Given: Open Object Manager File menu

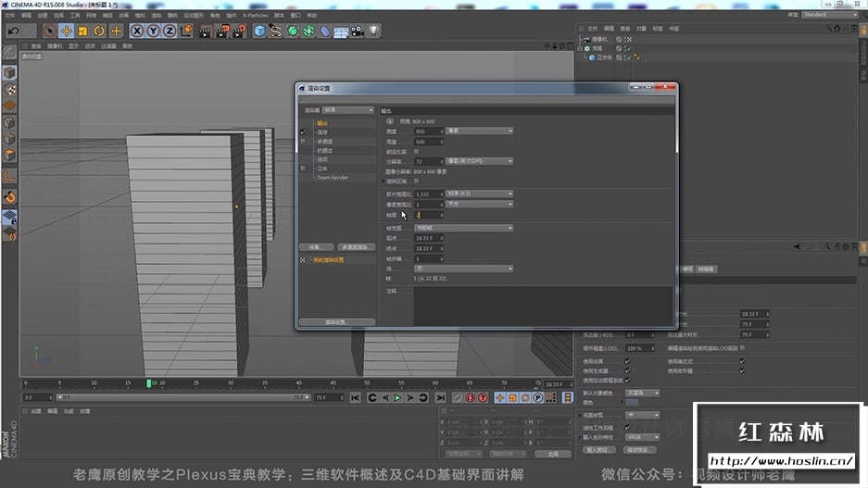Looking at the screenshot, I should pyautogui.click(x=592, y=28).
